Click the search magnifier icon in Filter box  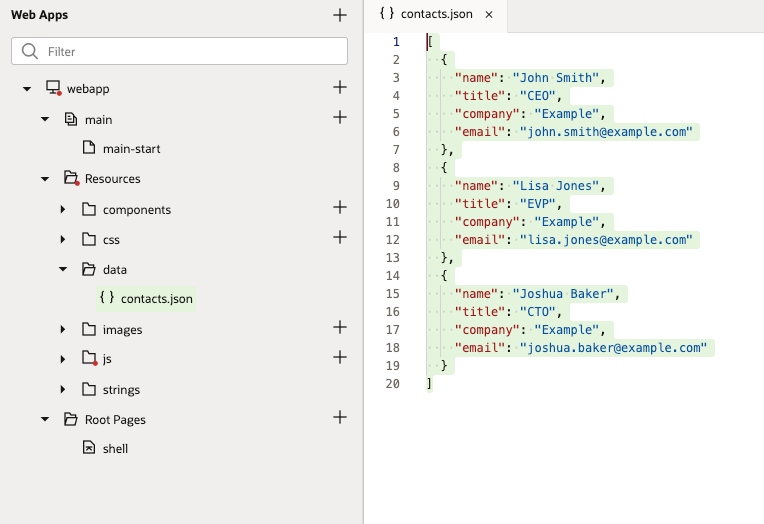click(x=30, y=51)
